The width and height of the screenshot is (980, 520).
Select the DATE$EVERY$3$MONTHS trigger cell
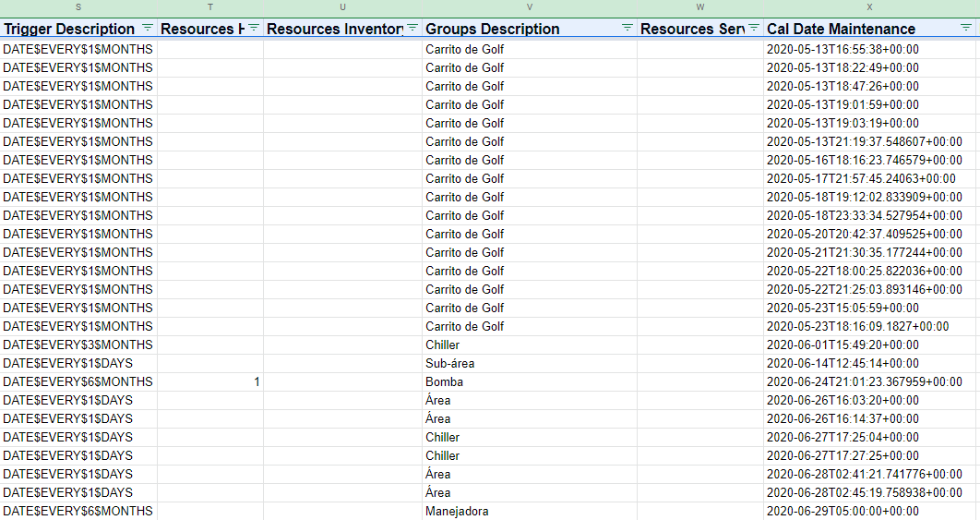(x=78, y=345)
